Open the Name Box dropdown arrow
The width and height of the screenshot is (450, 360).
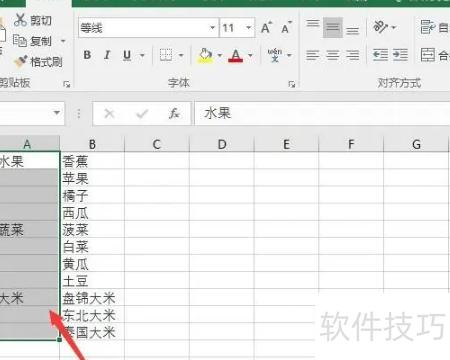(x=57, y=113)
